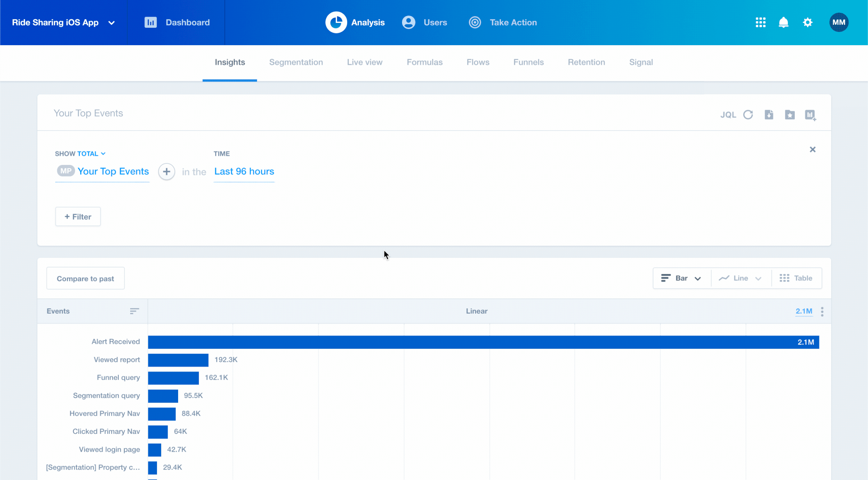Download report with the export icon
This screenshot has width=868, height=480.
point(769,114)
